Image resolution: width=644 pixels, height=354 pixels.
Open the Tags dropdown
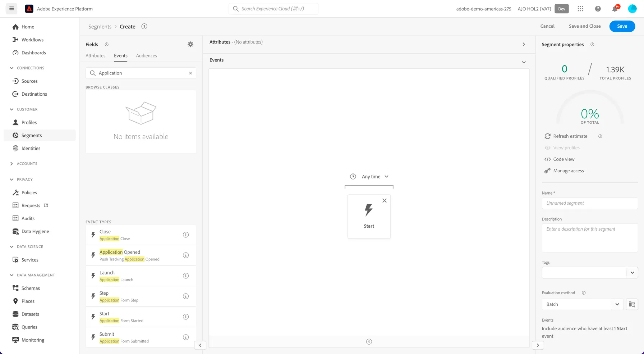(x=632, y=273)
